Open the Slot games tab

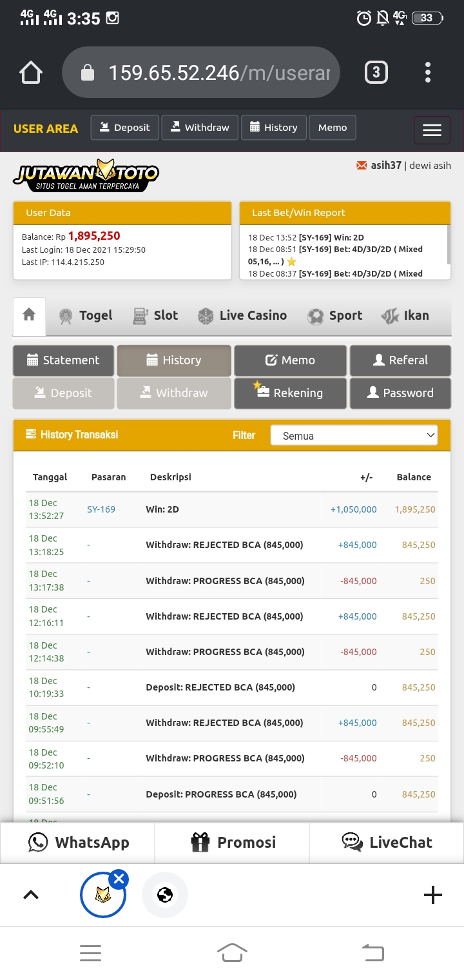pyautogui.click(x=155, y=316)
